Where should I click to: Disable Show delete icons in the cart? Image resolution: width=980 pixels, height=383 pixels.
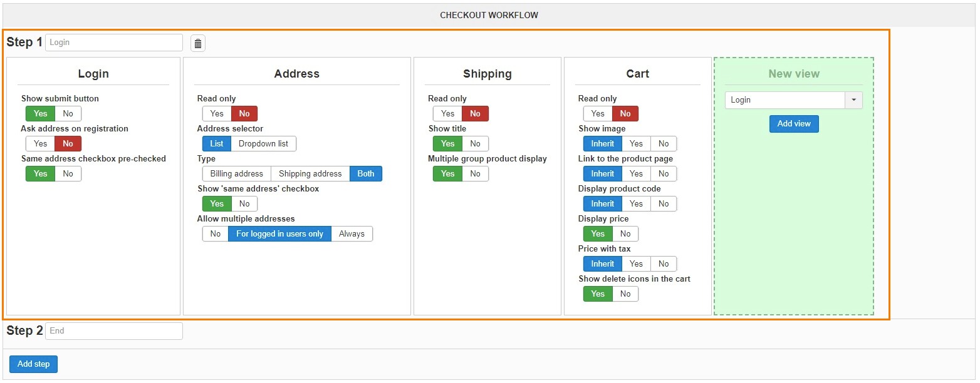625,294
